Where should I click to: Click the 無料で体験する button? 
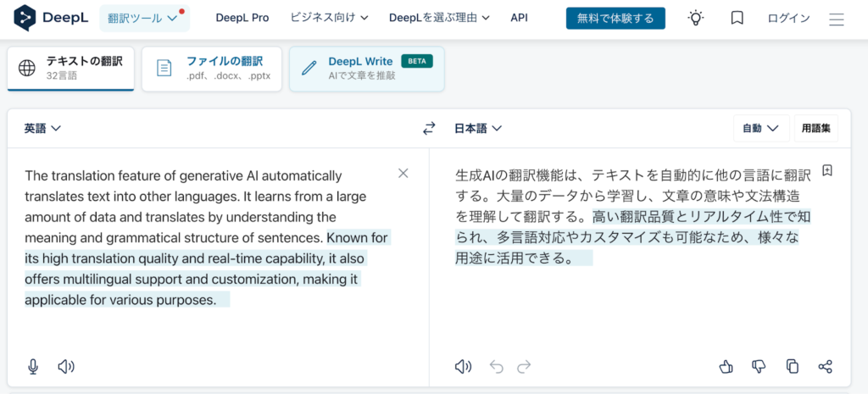pos(615,18)
